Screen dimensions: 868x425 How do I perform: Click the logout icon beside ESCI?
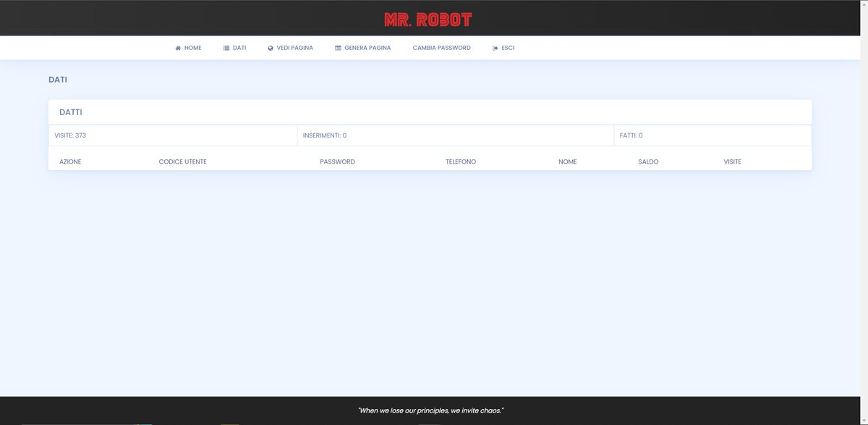pyautogui.click(x=495, y=48)
